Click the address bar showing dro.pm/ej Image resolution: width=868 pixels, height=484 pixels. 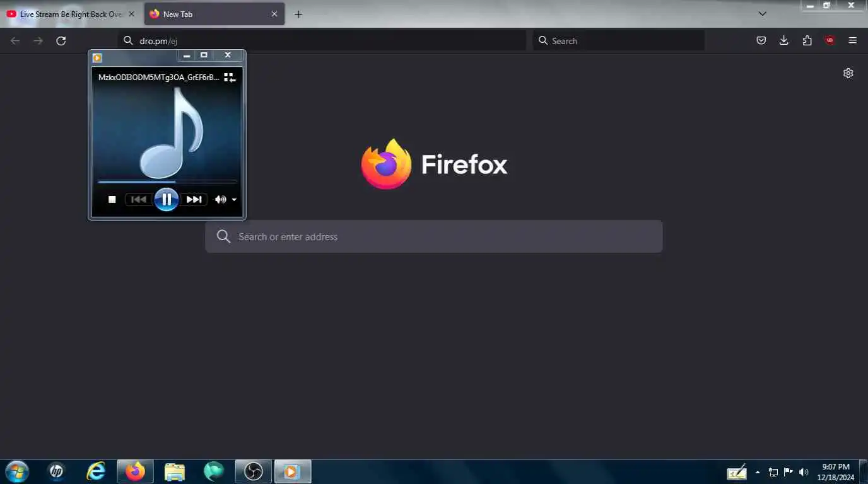coord(322,41)
